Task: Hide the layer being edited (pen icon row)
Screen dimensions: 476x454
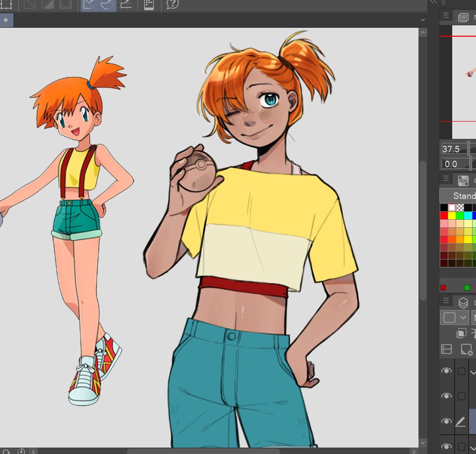Action: 446,421
